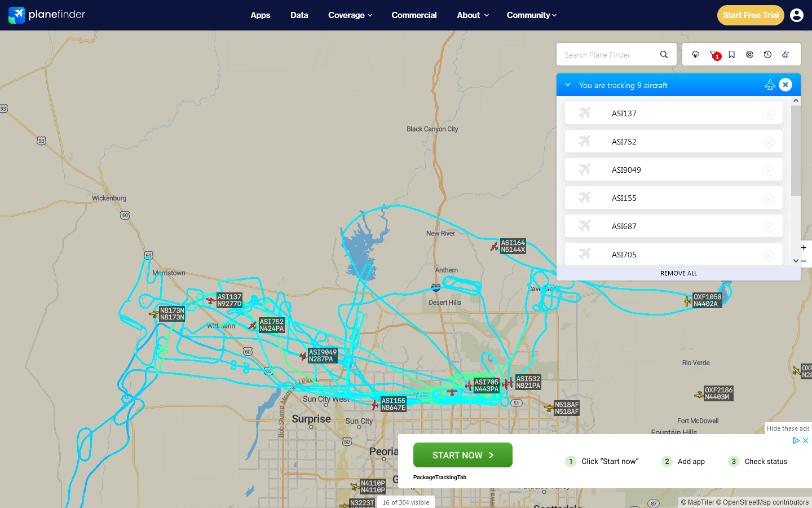Select the ASI9049 aircraft marker on map

coord(303,356)
